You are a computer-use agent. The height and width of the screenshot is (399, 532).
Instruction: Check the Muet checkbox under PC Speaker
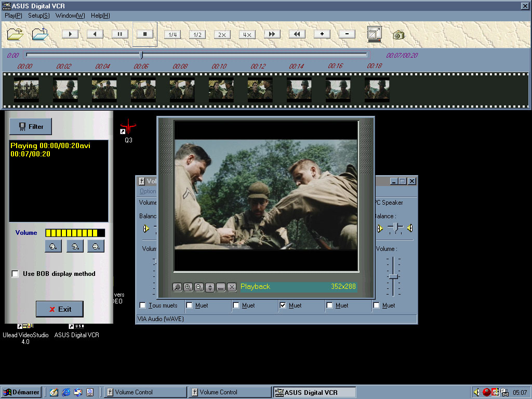click(376, 305)
